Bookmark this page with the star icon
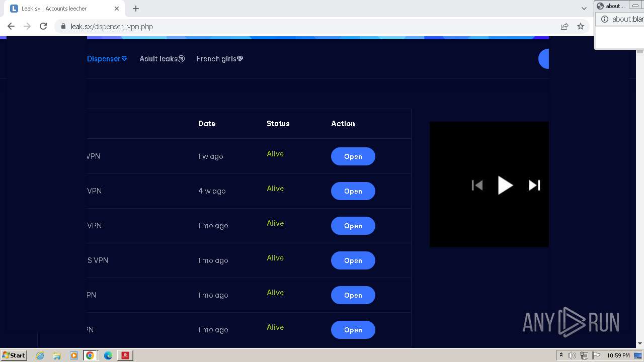This screenshot has width=644, height=362. 581,26
